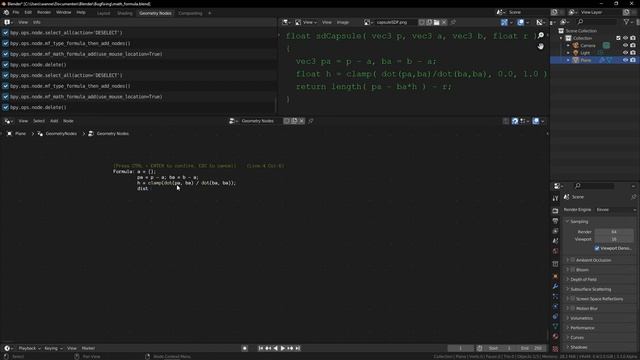Viewport: 640px width, 360px height.
Task: Toggle Camera visibility eye in outliner
Action: point(625,45)
